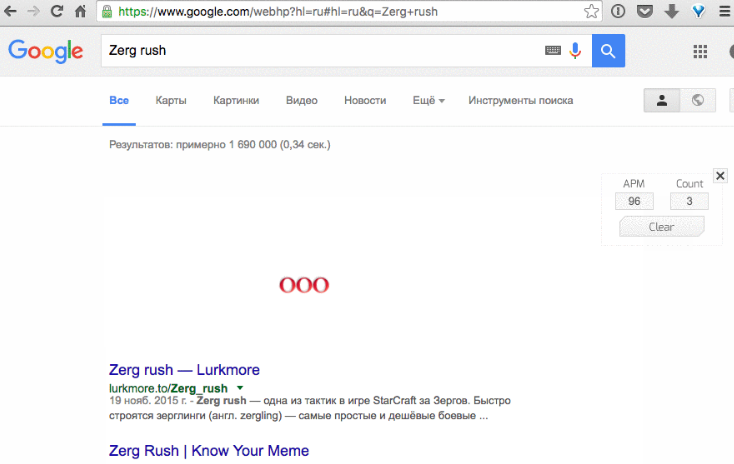This screenshot has height=464, width=734.
Task: Click the lurkmore.to/Zerg_rush green URL
Action: coord(168,388)
